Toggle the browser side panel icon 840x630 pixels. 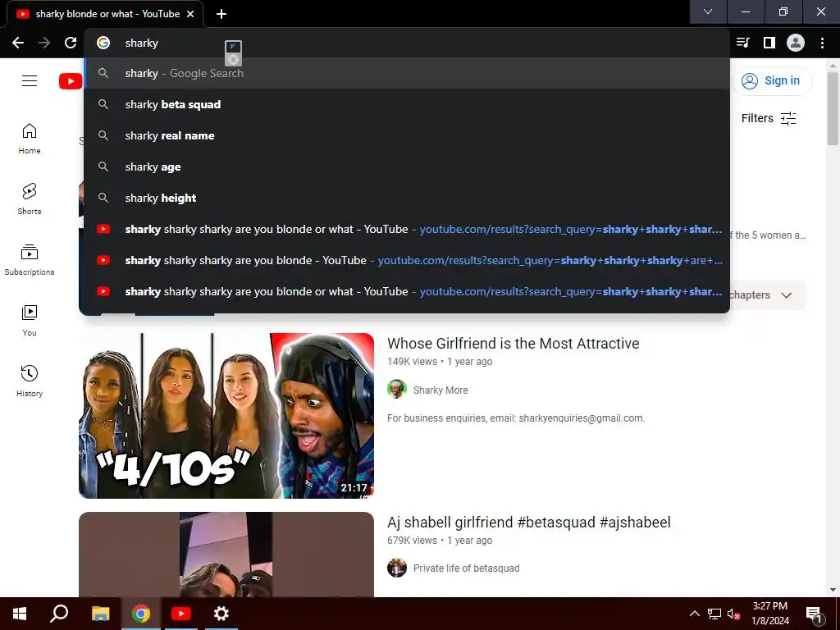pos(769,43)
